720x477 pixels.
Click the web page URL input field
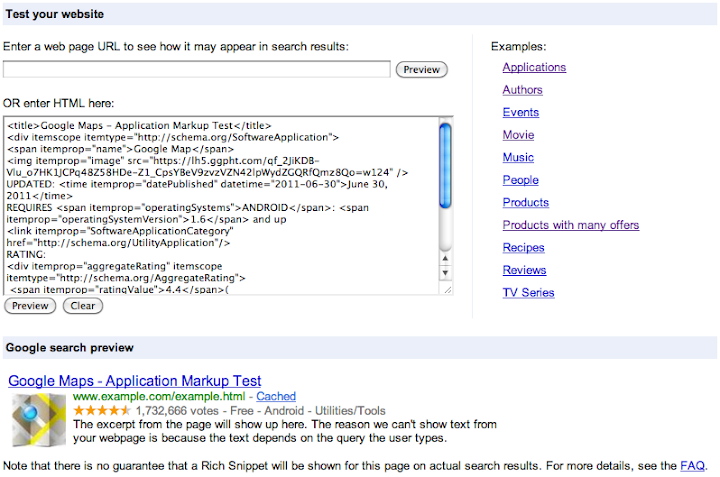pyautogui.click(x=197, y=69)
